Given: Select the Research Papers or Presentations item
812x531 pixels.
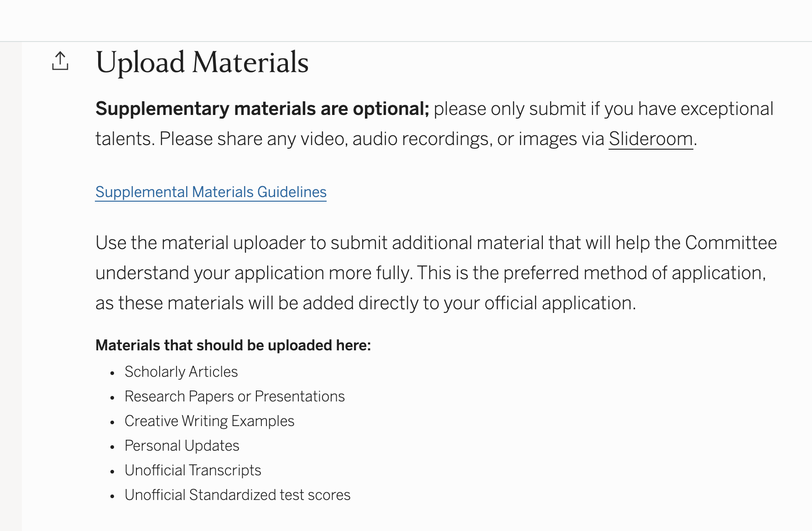Looking at the screenshot, I should click(234, 396).
